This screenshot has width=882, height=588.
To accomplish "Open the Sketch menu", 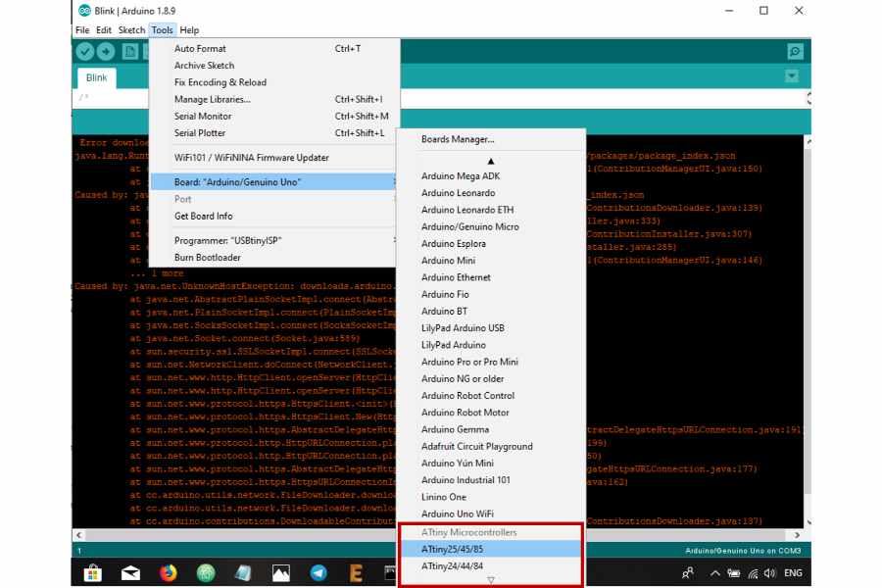I will click(131, 29).
